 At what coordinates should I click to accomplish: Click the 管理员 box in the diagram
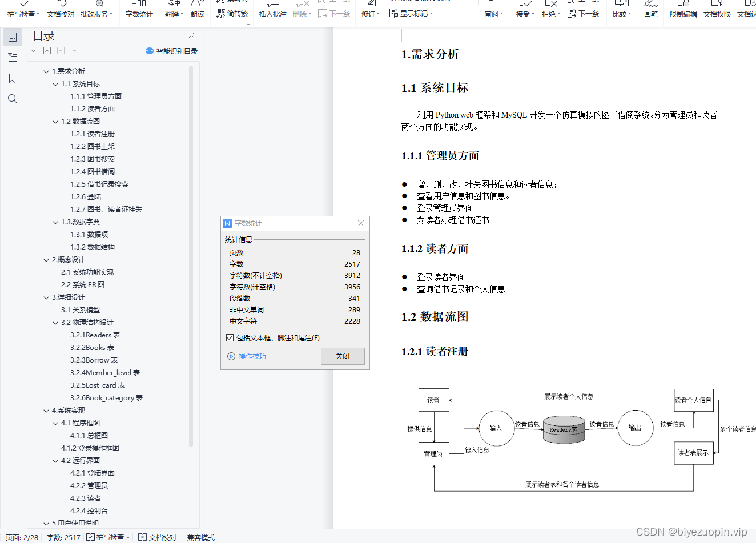434,453
